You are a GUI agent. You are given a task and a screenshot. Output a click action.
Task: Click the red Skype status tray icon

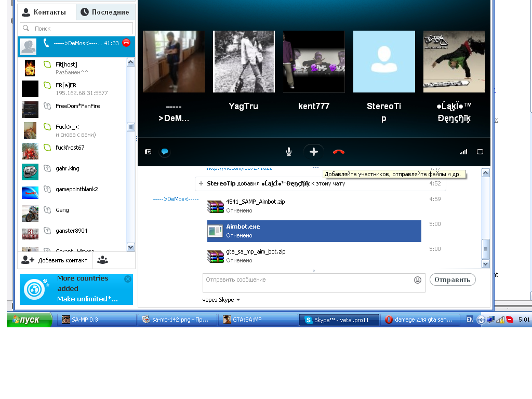510,320
